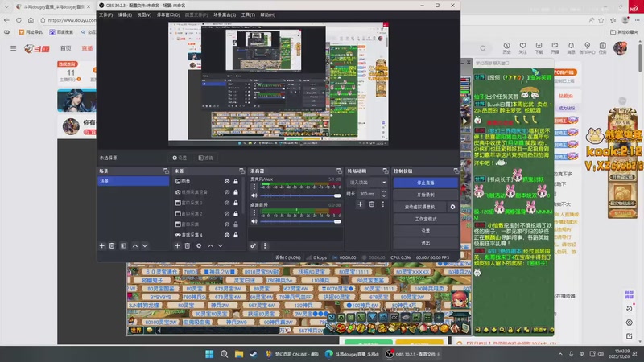Screen dimensions: 644x362
Task: Open source properties gear in Sources toolbar
Action: pyautogui.click(x=199, y=246)
